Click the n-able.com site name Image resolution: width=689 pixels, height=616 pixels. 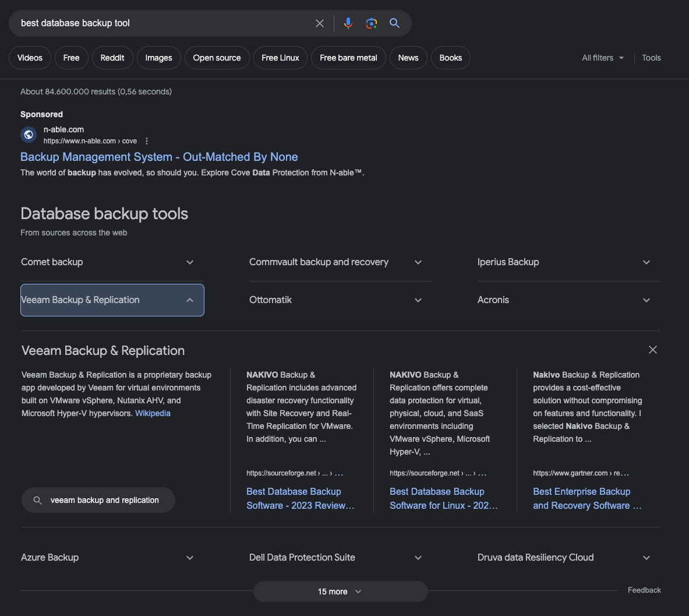coord(63,130)
